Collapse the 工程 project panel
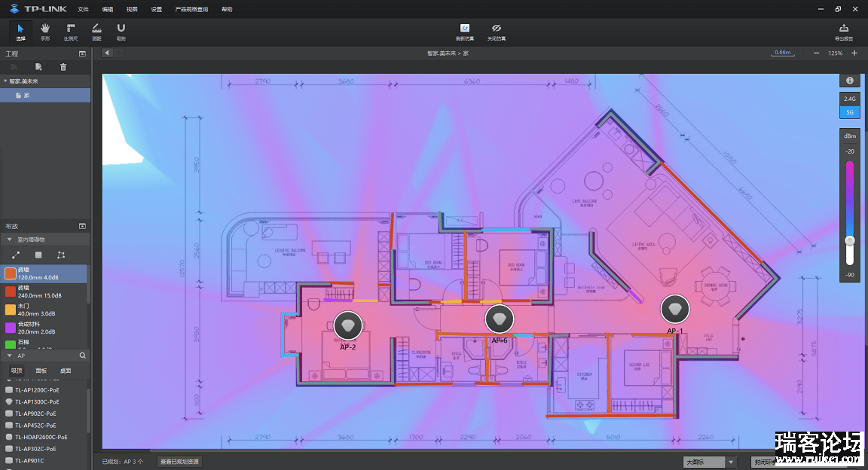The height and width of the screenshot is (470, 868). [x=82, y=53]
